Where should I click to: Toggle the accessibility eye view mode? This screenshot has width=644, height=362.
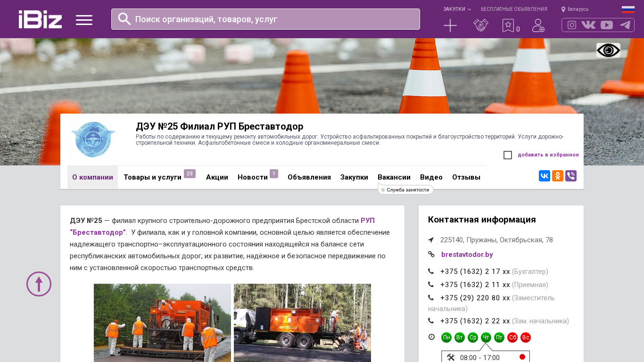click(x=608, y=50)
